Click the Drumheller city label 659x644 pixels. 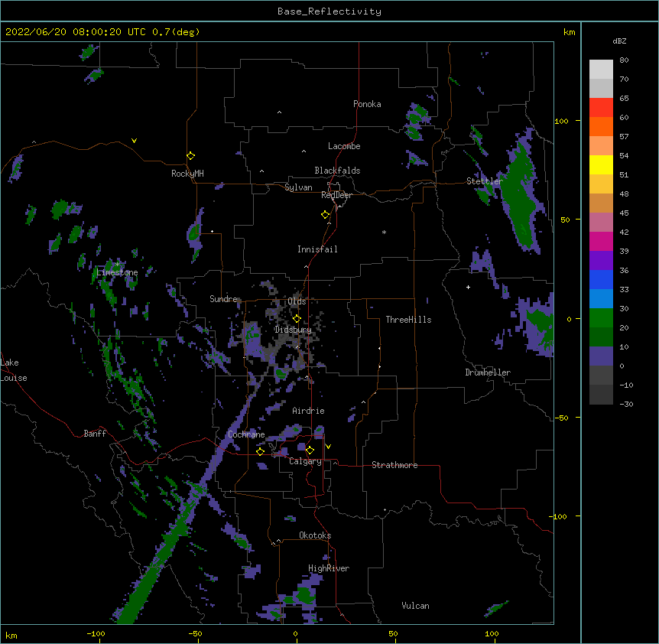(488, 372)
